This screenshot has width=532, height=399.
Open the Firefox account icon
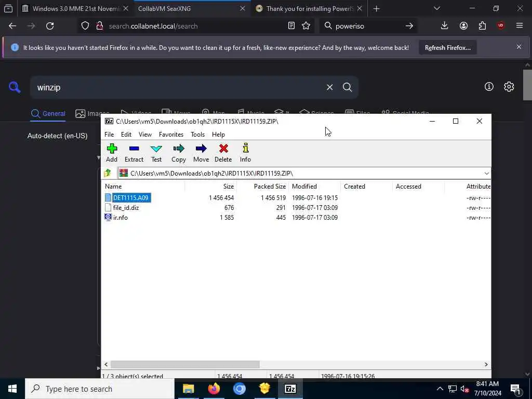tap(463, 26)
